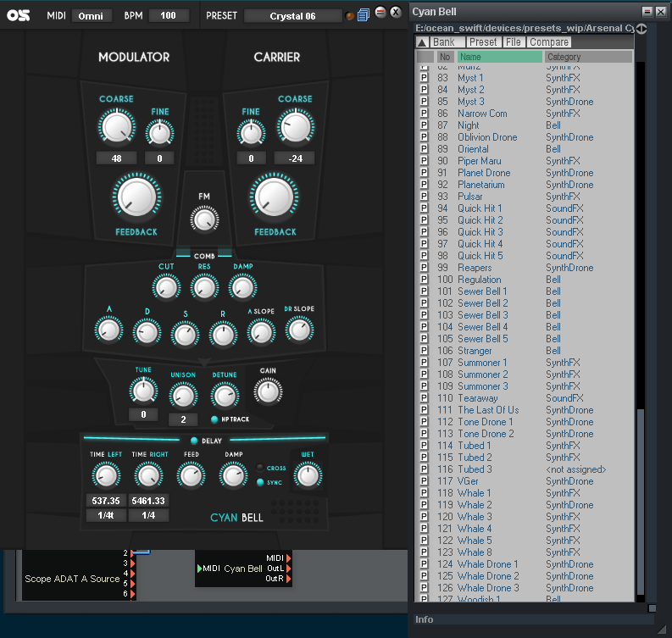Open the File menu in preset browser
This screenshot has width=672, height=638.
[513, 42]
